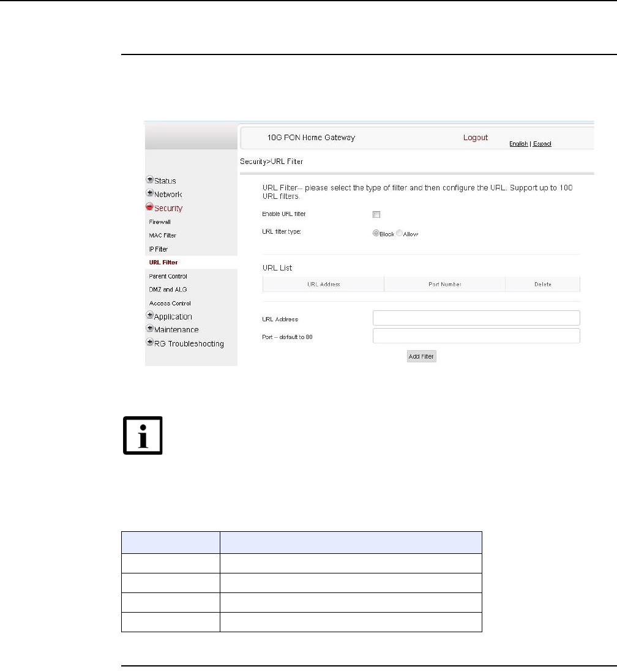Log out using the Logout link
This screenshot has width=617, height=672.
pyautogui.click(x=476, y=138)
